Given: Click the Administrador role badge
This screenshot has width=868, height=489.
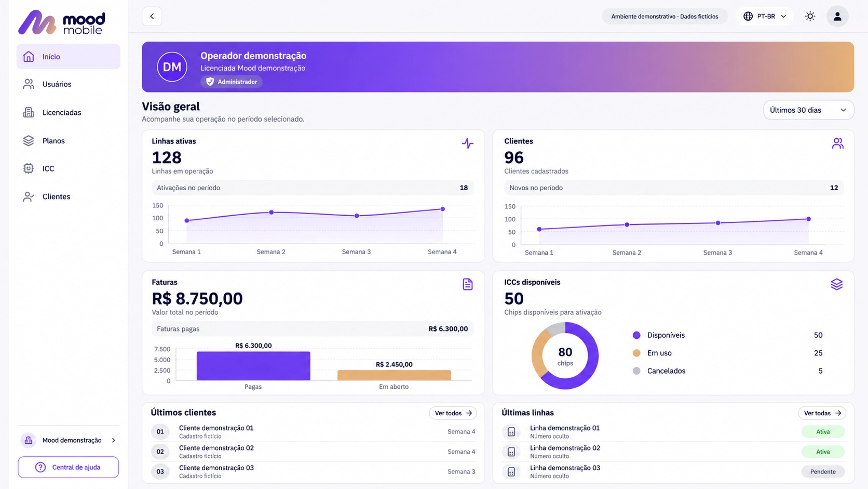Looking at the screenshot, I should [x=232, y=82].
